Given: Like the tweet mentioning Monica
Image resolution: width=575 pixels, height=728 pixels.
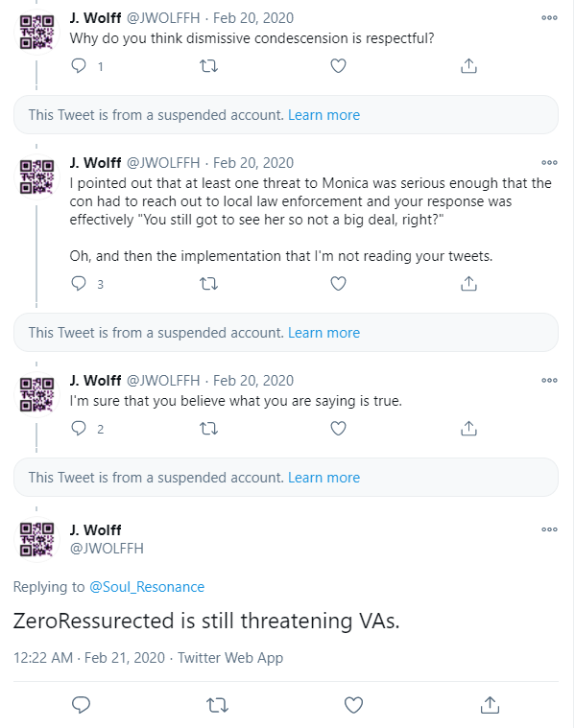Looking at the screenshot, I should click(338, 283).
